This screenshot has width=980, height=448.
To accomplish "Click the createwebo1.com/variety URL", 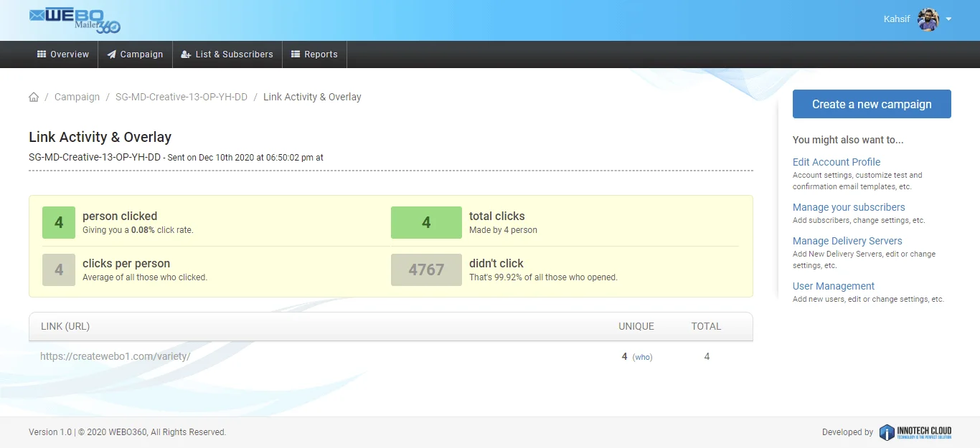I will click(115, 356).
